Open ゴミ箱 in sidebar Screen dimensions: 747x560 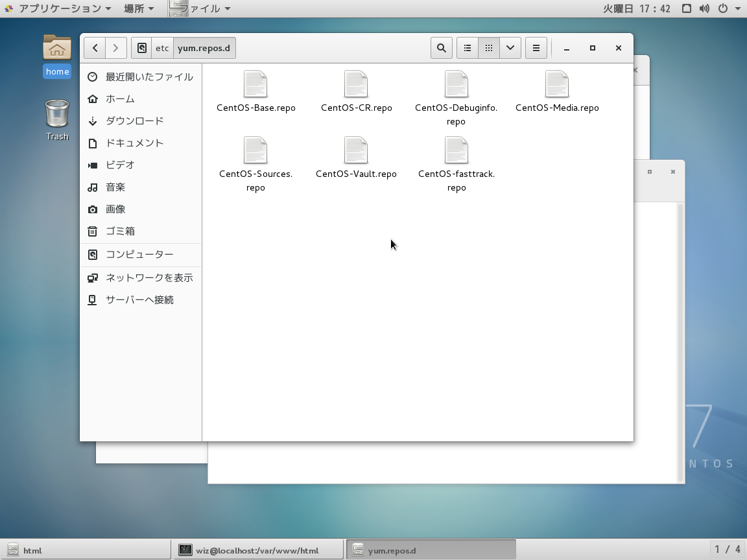[141, 231]
